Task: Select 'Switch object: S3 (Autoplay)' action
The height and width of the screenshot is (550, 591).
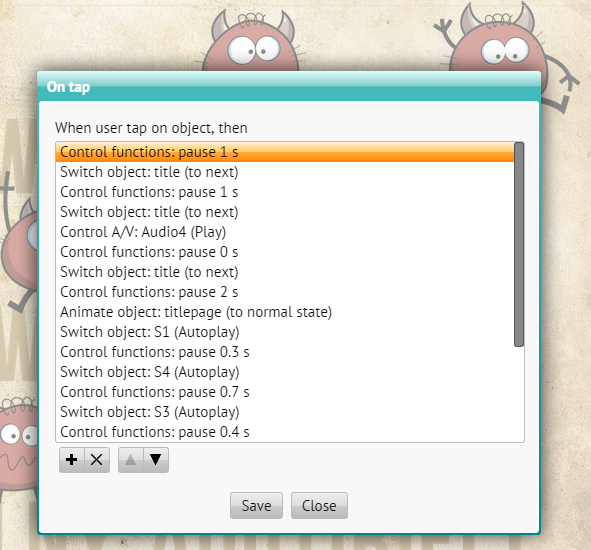Action: point(285,412)
